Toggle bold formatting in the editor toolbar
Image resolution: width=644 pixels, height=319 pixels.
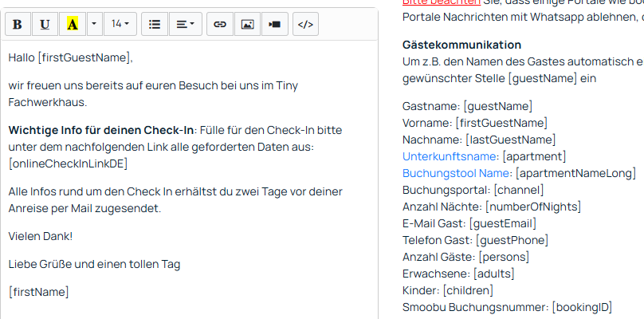(18, 24)
